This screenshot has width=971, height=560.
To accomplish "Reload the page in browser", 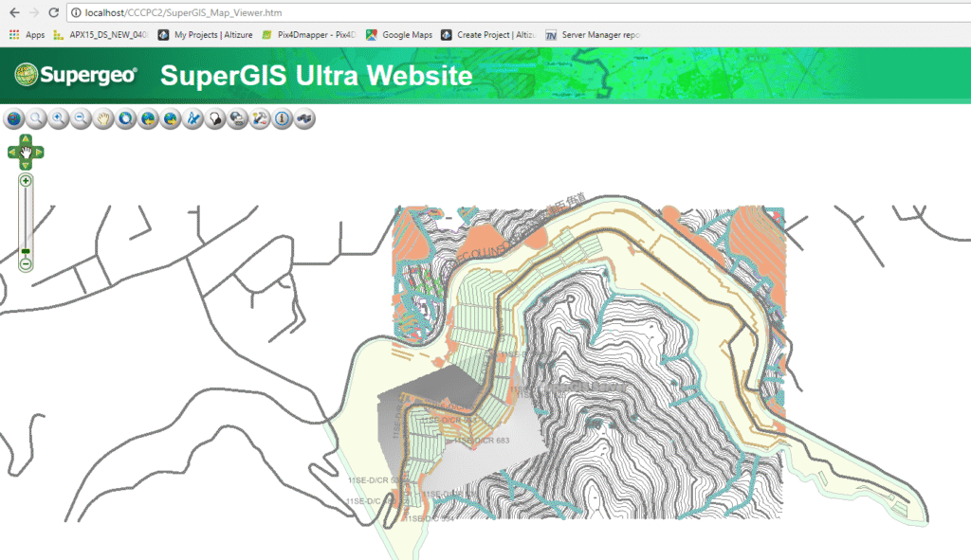I will click(x=54, y=12).
